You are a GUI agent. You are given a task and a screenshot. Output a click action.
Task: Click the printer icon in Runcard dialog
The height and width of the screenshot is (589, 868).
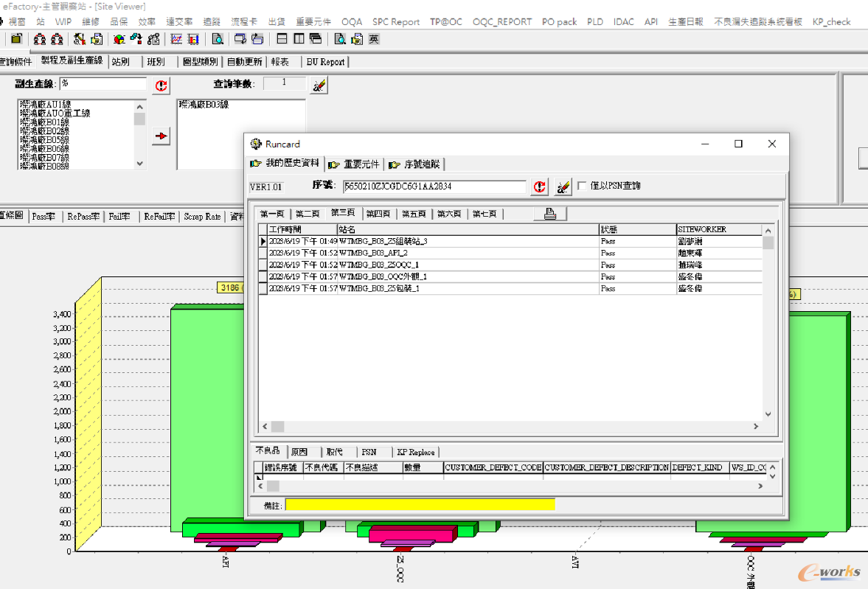pos(550,214)
